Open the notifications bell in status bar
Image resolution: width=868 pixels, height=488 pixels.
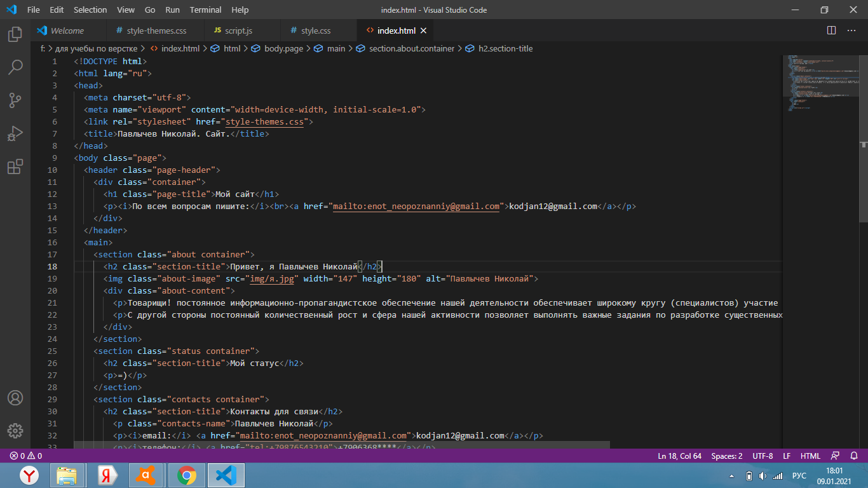click(853, 456)
